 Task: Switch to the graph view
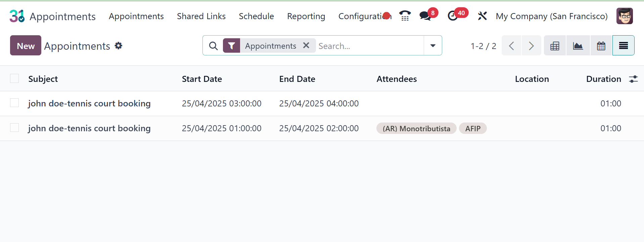pyautogui.click(x=578, y=46)
